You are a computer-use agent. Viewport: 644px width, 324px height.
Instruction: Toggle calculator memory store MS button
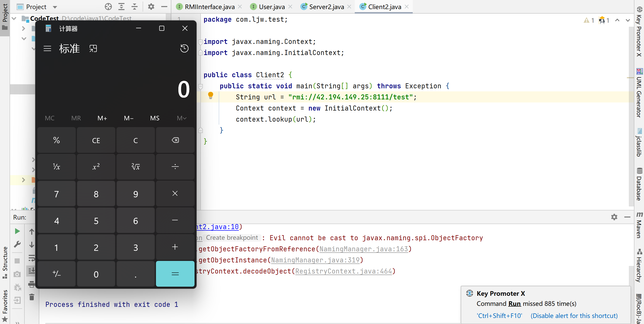[154, 119]
